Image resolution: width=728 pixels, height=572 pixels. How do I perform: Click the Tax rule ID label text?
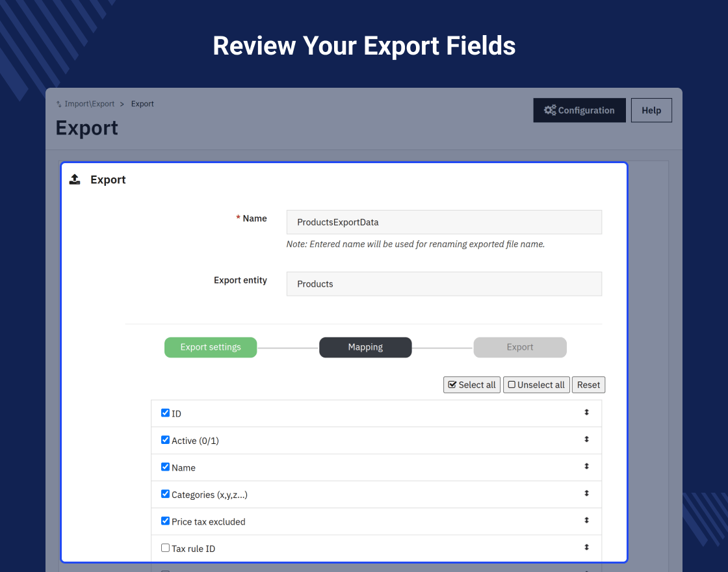193,549
